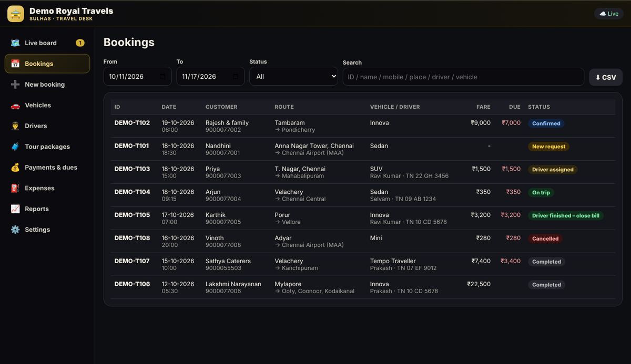631x364 pixels.
Task: Click the Cancelled status badge
Action: click(x=545, y=238)
